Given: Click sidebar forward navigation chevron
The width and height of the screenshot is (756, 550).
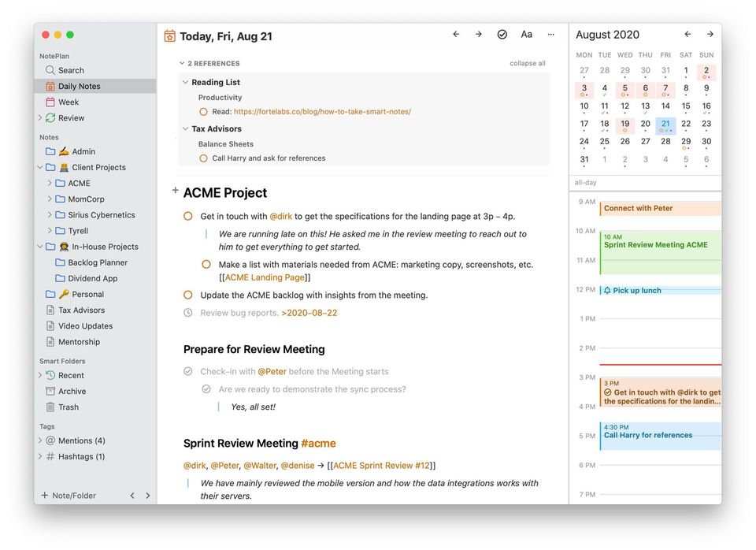Looking at the screenshot, I should (147, 496).
